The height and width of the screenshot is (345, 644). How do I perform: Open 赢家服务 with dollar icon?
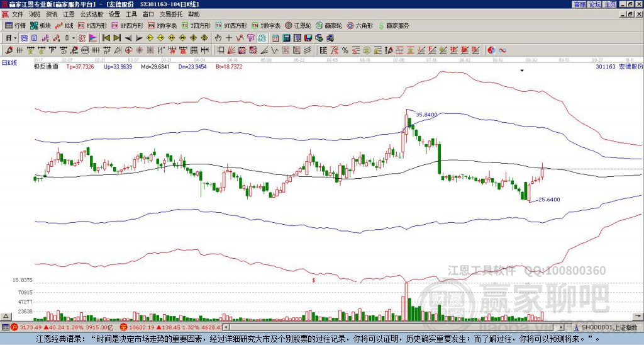[x=394, y=25]
